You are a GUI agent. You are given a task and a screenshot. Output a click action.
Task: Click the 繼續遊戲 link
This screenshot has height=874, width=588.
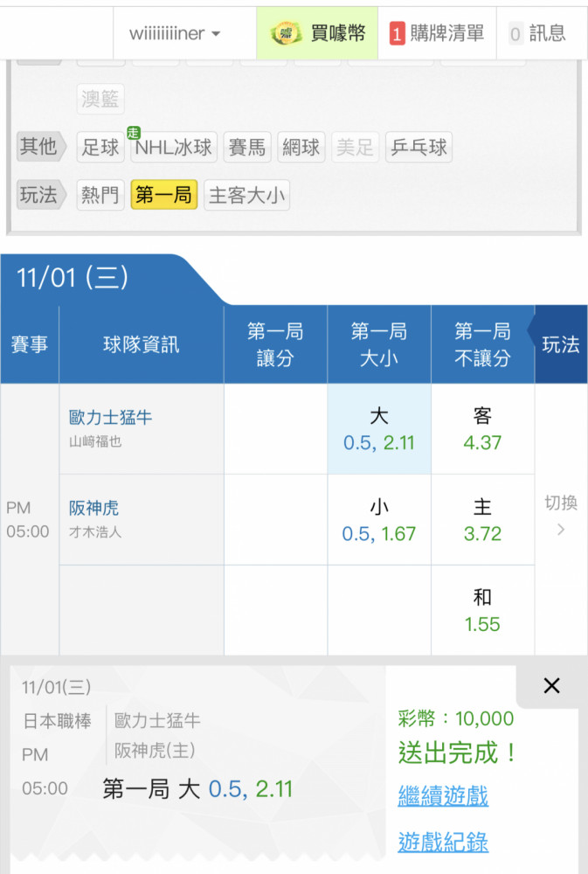point(443,796)
